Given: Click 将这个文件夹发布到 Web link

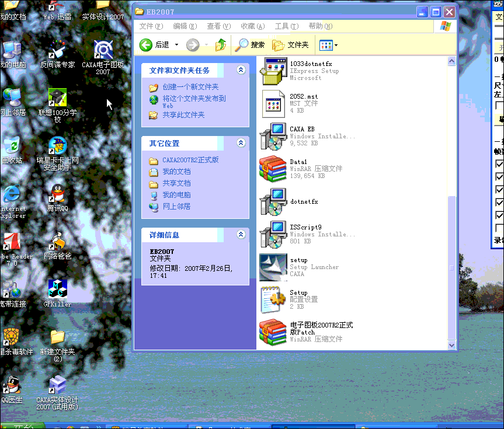Looking at the screenshot, I should coord(194,102).
